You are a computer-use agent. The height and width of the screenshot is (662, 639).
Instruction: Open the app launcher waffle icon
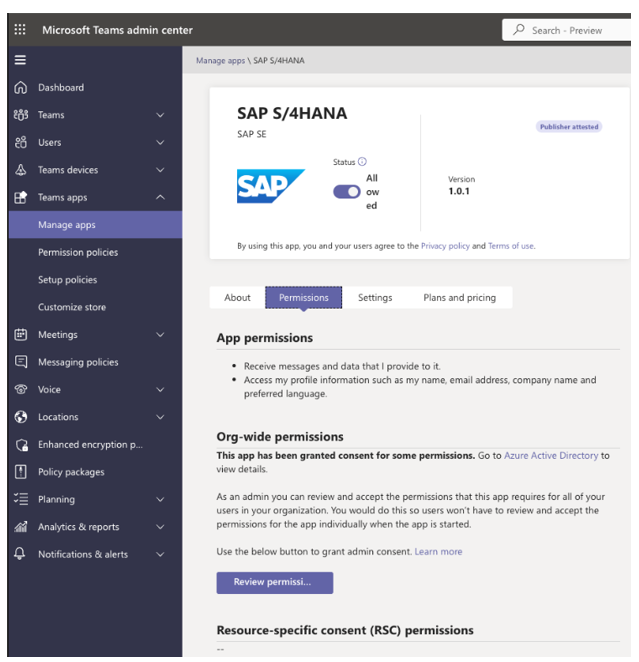[20, 30]
